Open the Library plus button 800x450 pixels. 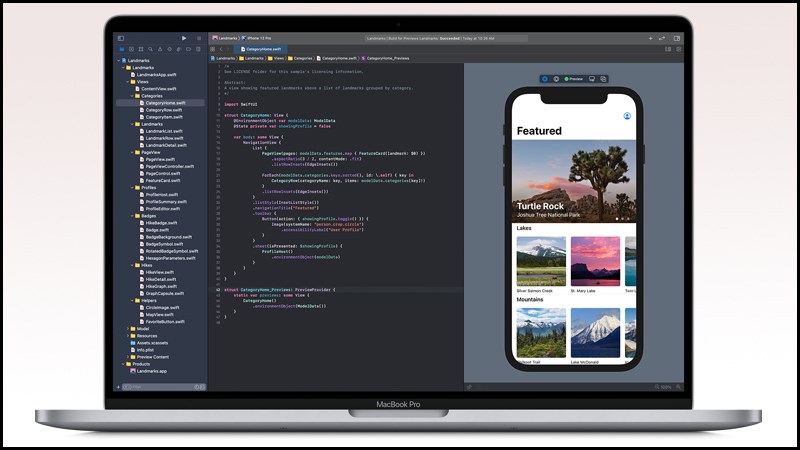tap(651, 38)
